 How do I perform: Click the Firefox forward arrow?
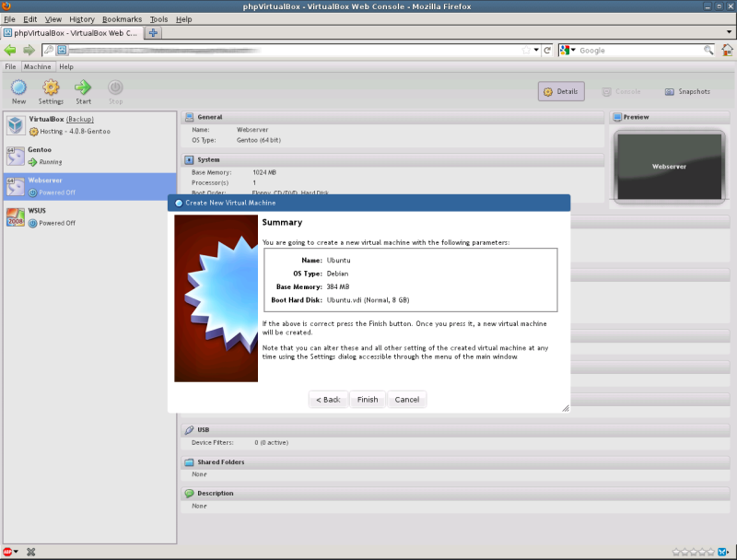29,51
